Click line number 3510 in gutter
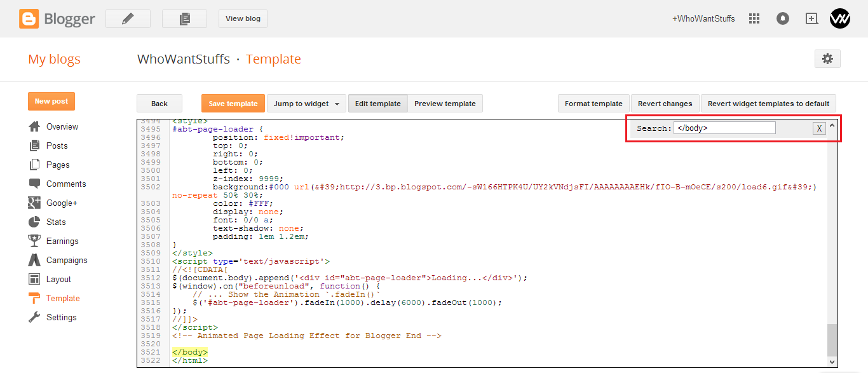 pos(151,261)
